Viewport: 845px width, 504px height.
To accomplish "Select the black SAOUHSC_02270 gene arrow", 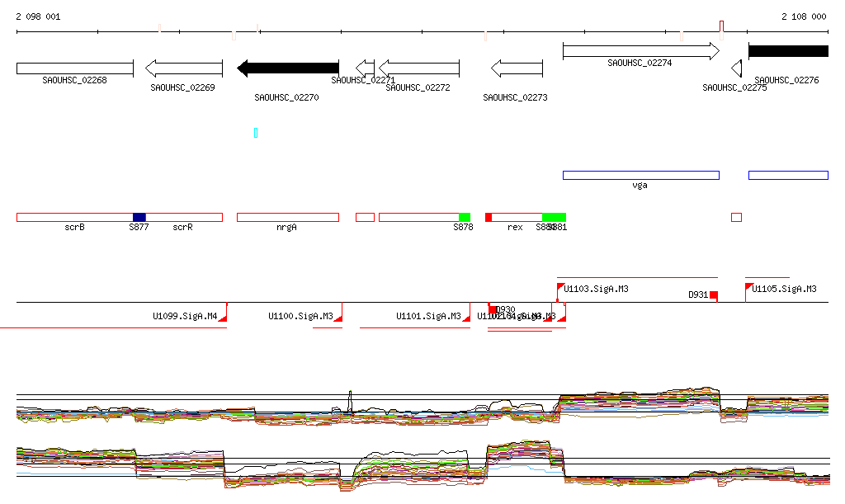I will [x=288, y=68].
